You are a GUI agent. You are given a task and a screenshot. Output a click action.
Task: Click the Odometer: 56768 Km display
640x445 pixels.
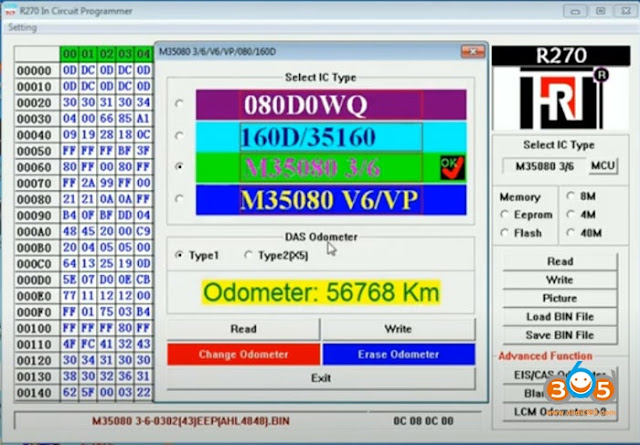321,292
